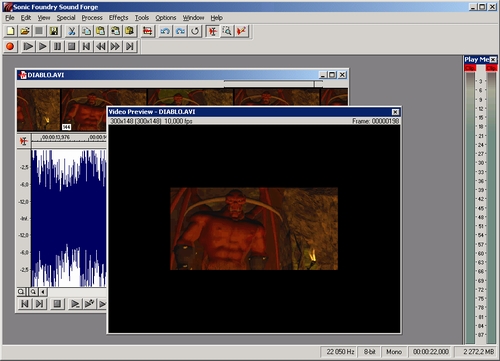The width and height of the screenshot is (500, 361).
Task: Click the Rewind button
Action: [101, 46]
